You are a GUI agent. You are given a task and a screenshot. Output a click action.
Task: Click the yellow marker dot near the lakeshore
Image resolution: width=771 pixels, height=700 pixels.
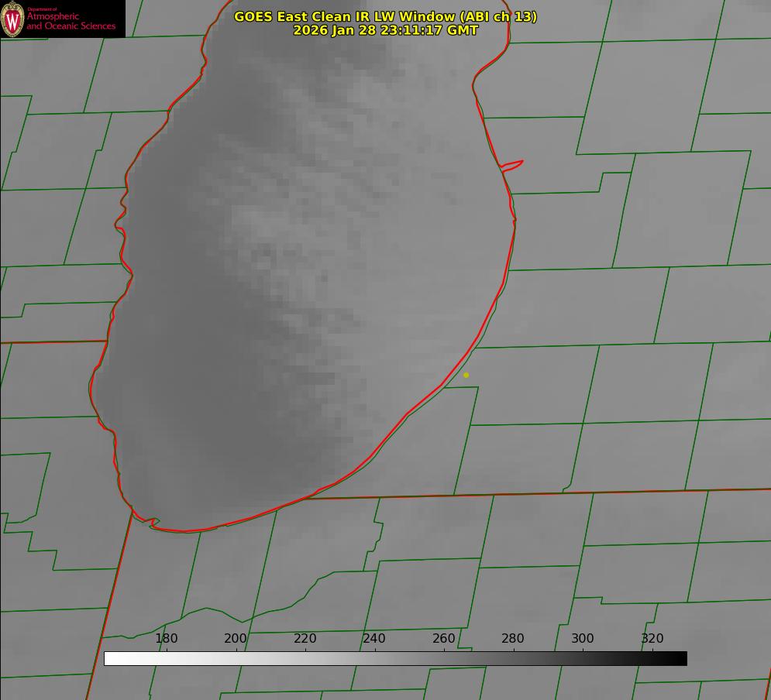466,375
